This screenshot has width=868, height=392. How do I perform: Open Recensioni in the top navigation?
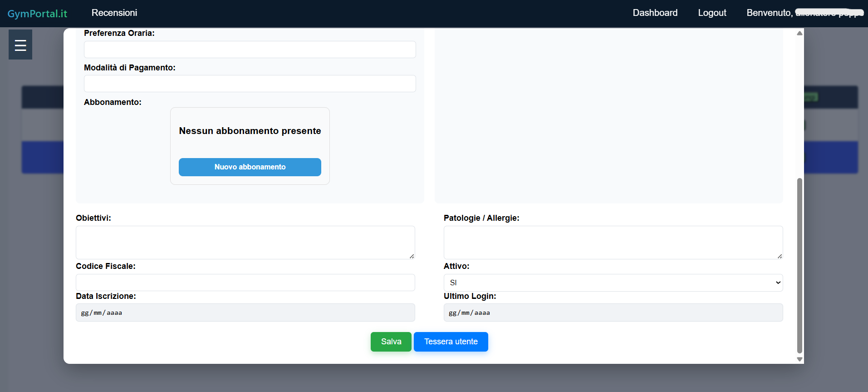coord(114,13)
